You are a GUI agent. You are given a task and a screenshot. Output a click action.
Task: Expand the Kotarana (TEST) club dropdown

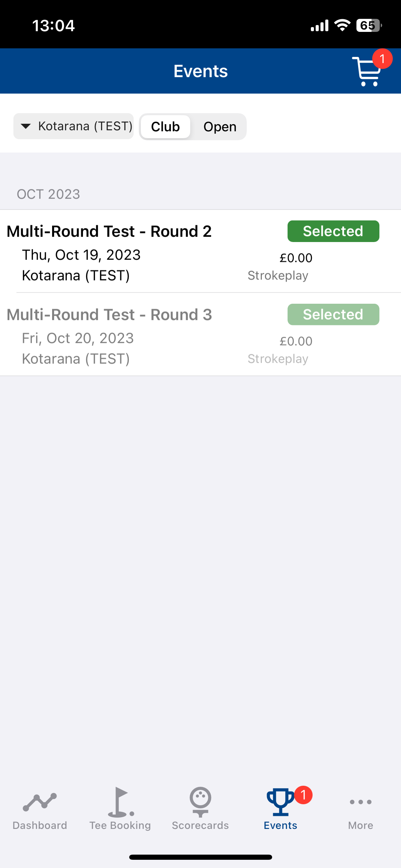click(x=73, y=126)
